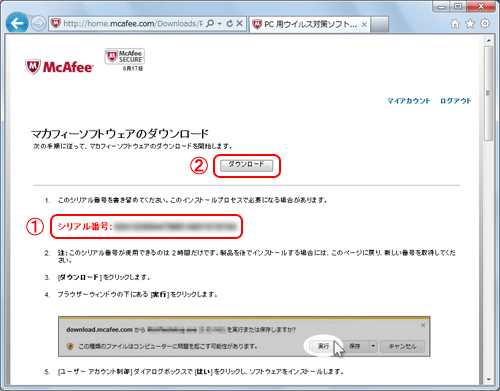500x391 pixels.
Task: Open the browser Home icon
Action: click(455, 24)
